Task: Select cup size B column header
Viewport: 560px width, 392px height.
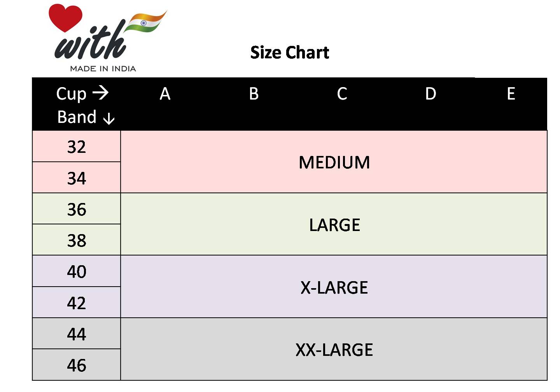Action: coord(254,94)
